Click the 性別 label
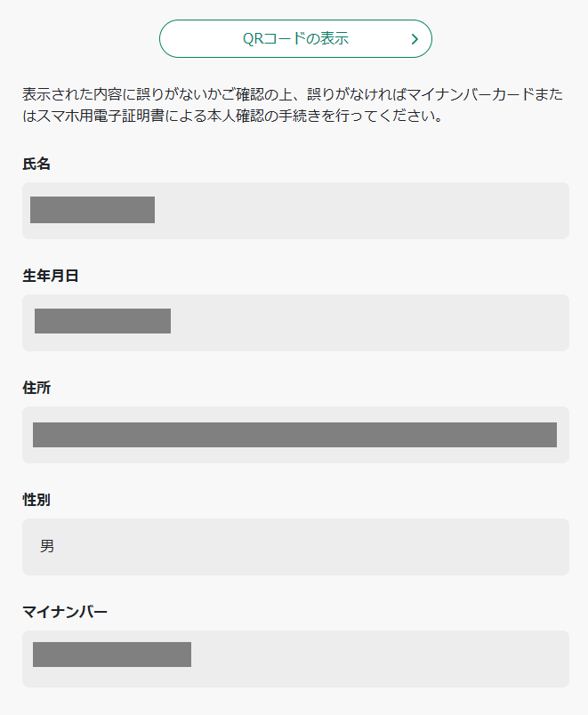Screen dimensions: 588x715 point(36,500)
